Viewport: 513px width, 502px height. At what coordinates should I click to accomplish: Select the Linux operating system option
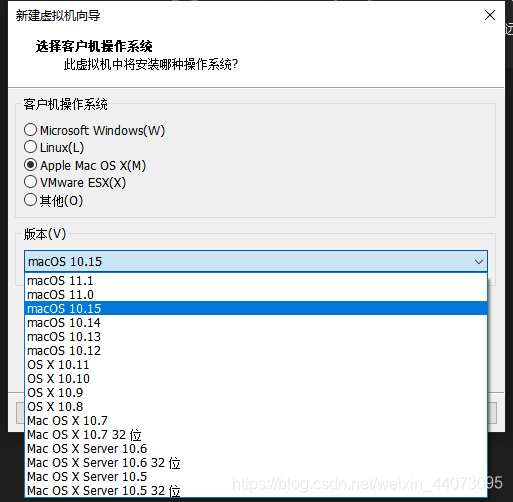30,147
